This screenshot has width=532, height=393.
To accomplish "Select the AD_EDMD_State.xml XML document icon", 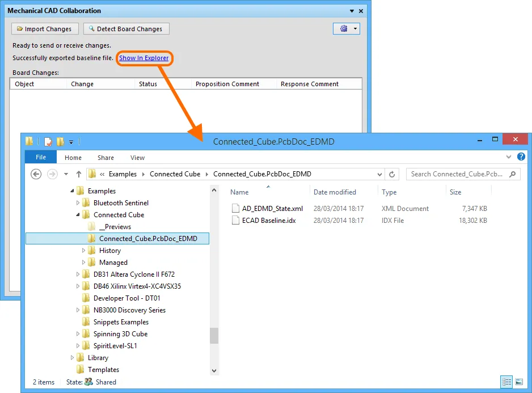I will coord(236,208).
